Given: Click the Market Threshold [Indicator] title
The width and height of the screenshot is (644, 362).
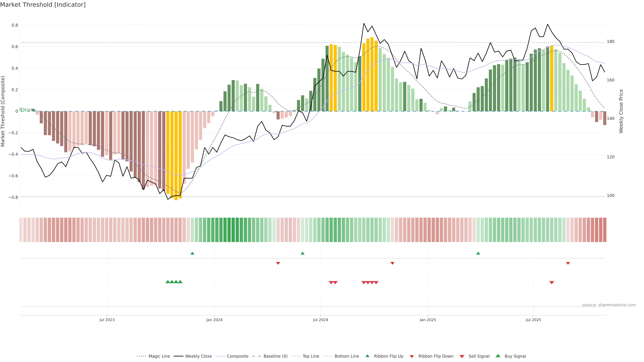Looking at the screenshot, I should [43, 5].
